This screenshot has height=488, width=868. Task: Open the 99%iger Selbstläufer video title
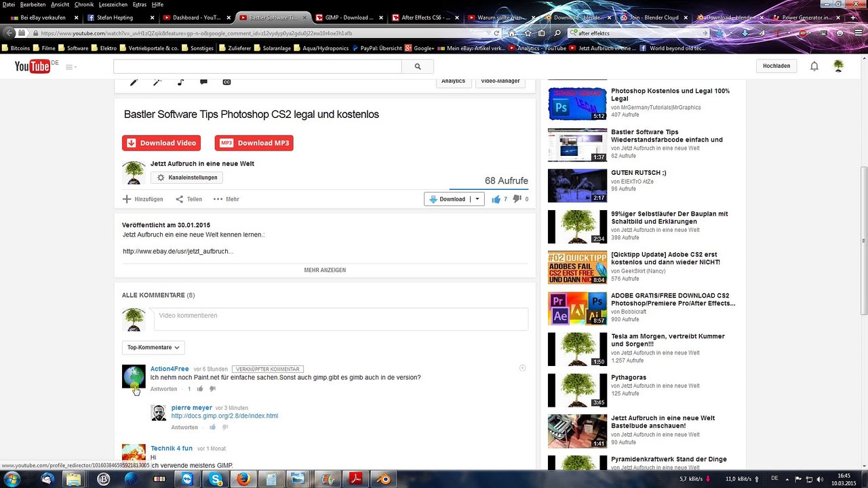click(669, 218)
